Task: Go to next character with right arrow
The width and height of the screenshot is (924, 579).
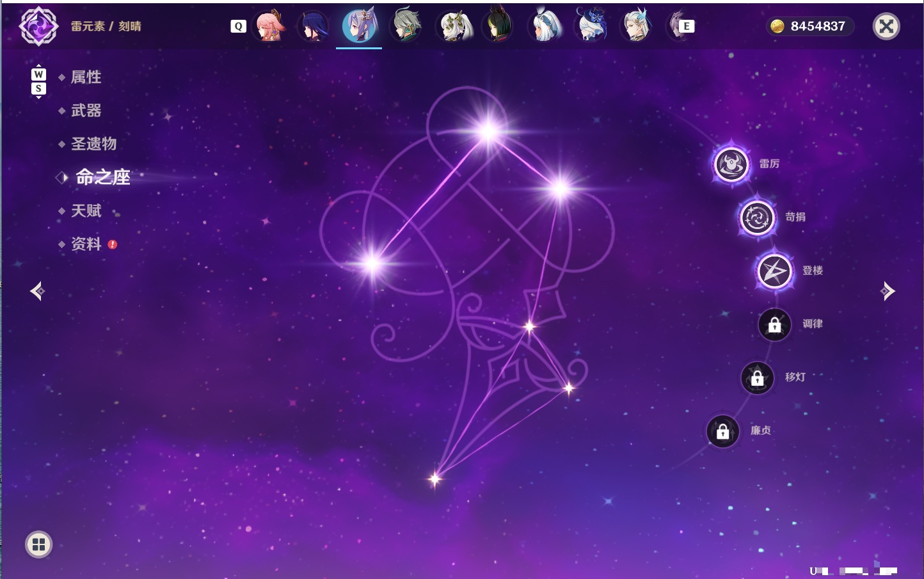Action: pos(888,291)
